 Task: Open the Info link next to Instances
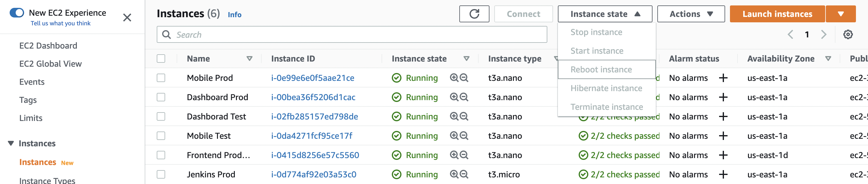pos(234,14)
